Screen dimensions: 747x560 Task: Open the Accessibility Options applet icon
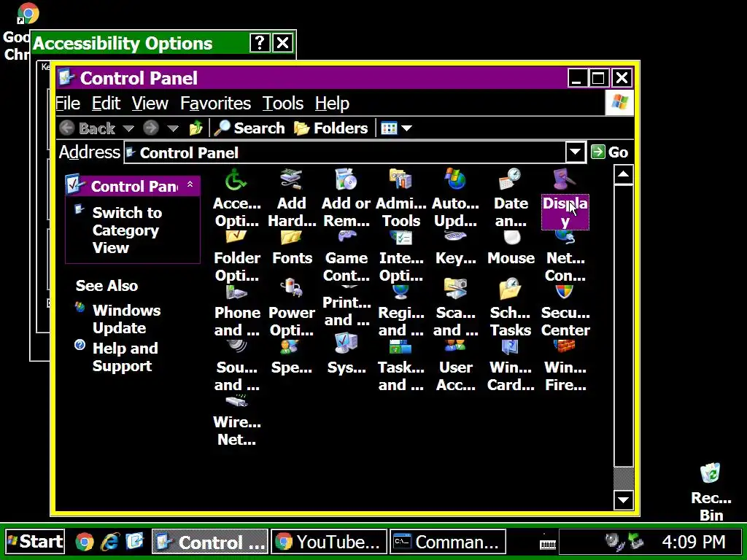pyautogui.click(x=237, y=198)
